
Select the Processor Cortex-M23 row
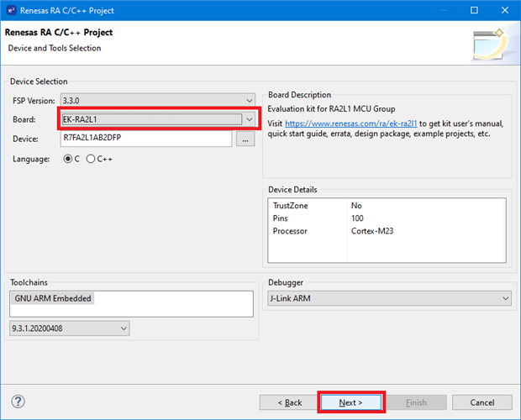[x=387, y=230]
